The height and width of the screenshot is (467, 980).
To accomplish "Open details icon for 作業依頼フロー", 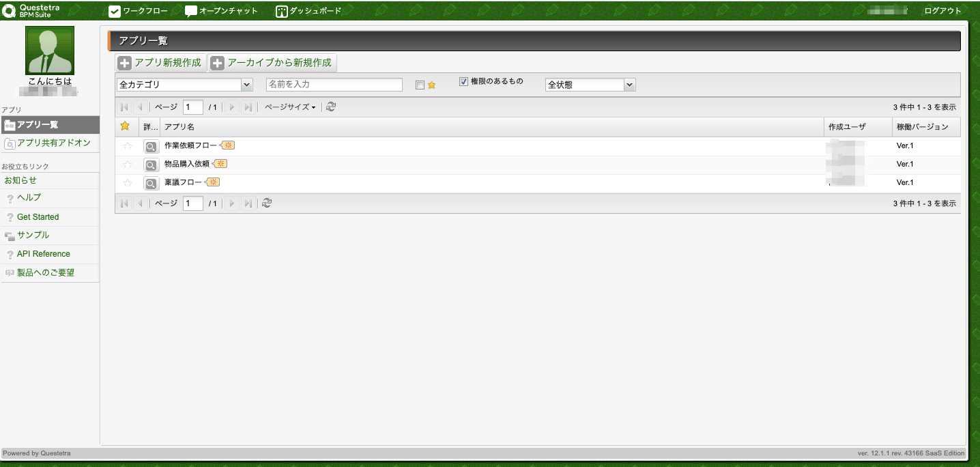I will coord(151,146).
